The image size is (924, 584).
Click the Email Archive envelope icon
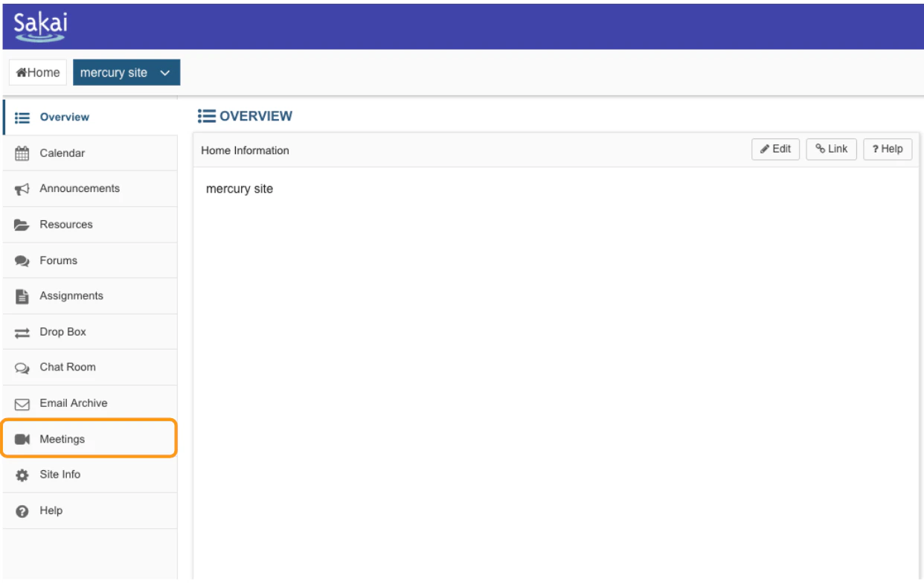[x=22, y=402]
